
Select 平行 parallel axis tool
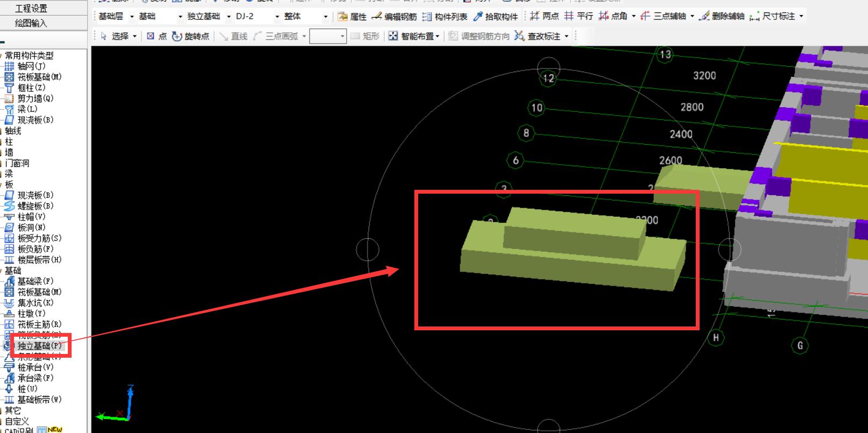(x=578, y=16)
